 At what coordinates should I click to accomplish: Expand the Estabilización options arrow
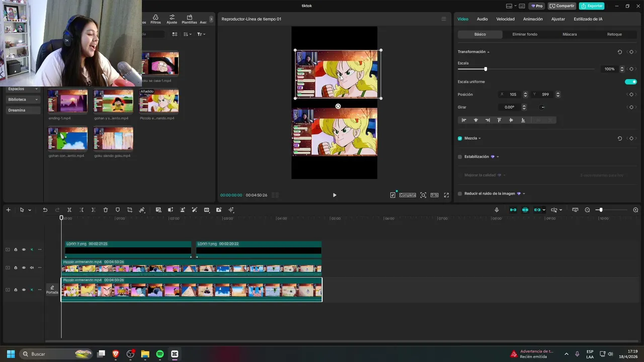point(498,157)
